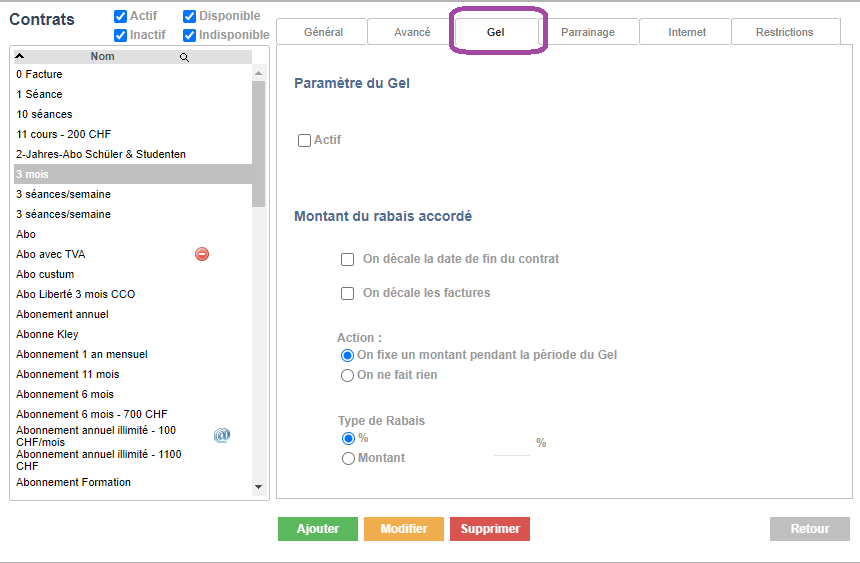Check On décale la date de fin du contrat
Screen dimensions: 860x563
pos(348,259)
